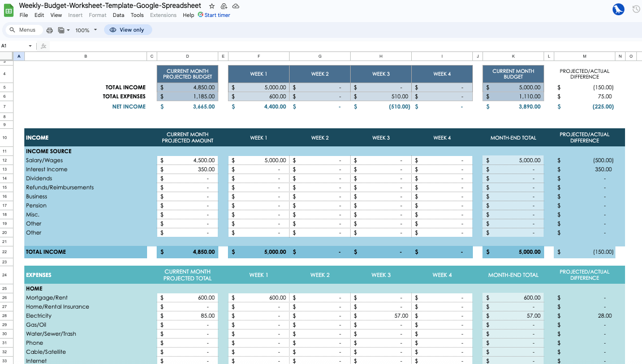Select column A header
This screenshot has width=642, height=364.
pyautogui.click(x=19, y=56)
